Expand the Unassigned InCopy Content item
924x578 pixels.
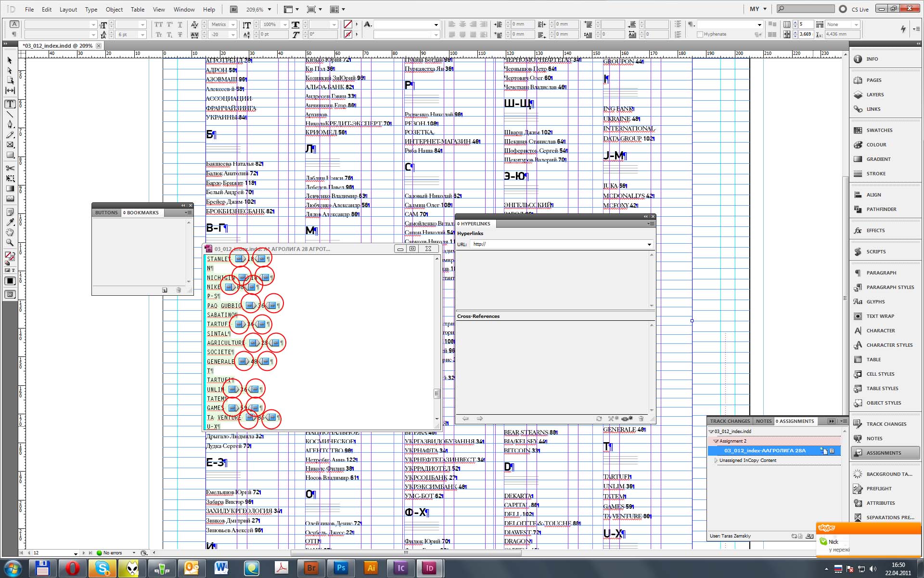(716, 460)
